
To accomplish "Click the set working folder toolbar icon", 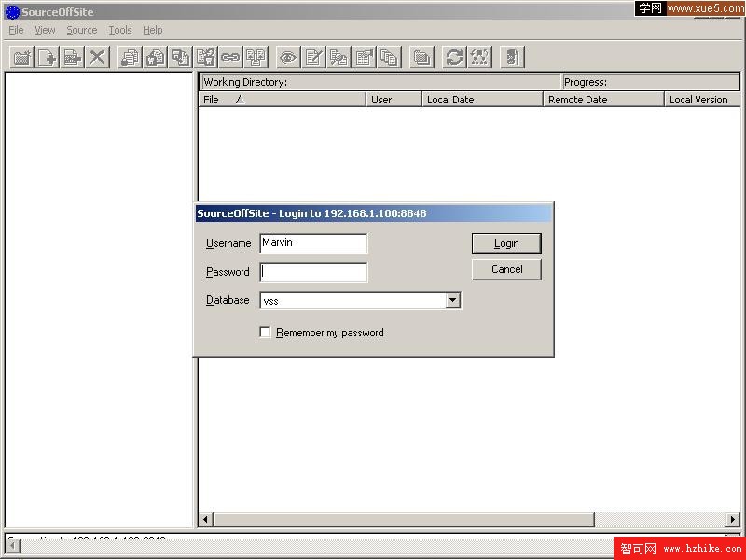I will coord(421,58).
